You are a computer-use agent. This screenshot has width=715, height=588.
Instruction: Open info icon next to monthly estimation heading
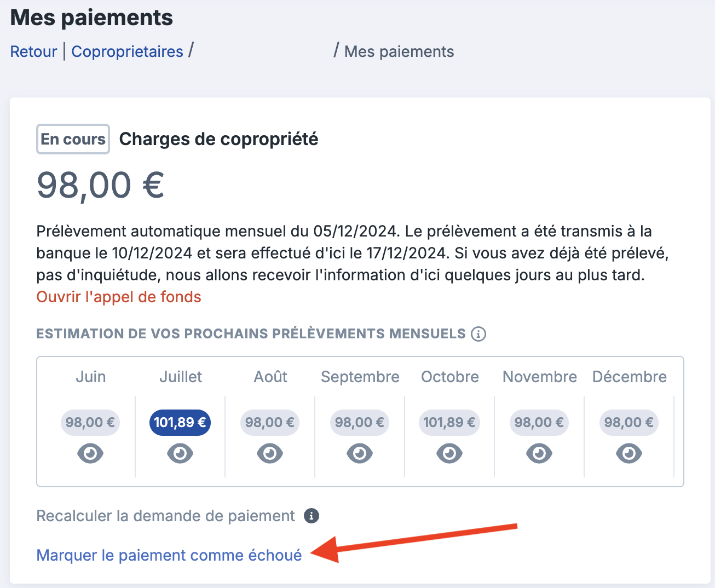[478, 334]
